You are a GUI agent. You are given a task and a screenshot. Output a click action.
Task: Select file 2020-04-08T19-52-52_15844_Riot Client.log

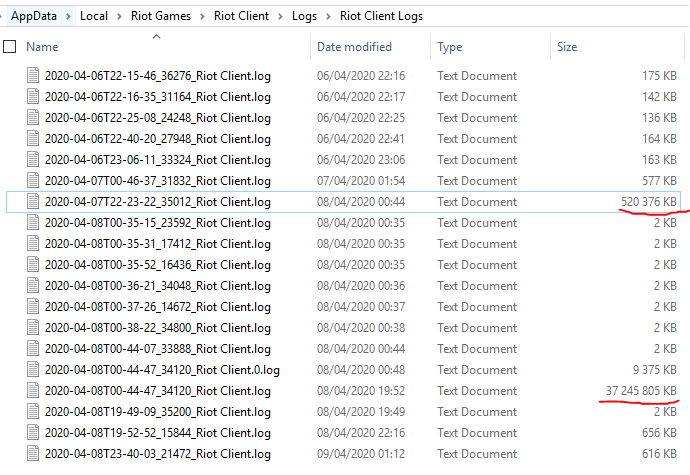pos(158,433)
